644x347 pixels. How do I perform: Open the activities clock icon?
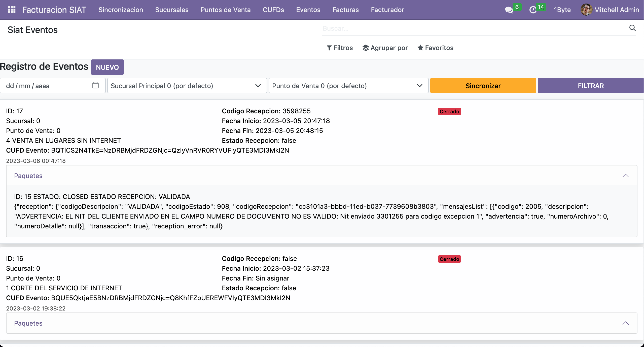(x=533, y=10)
